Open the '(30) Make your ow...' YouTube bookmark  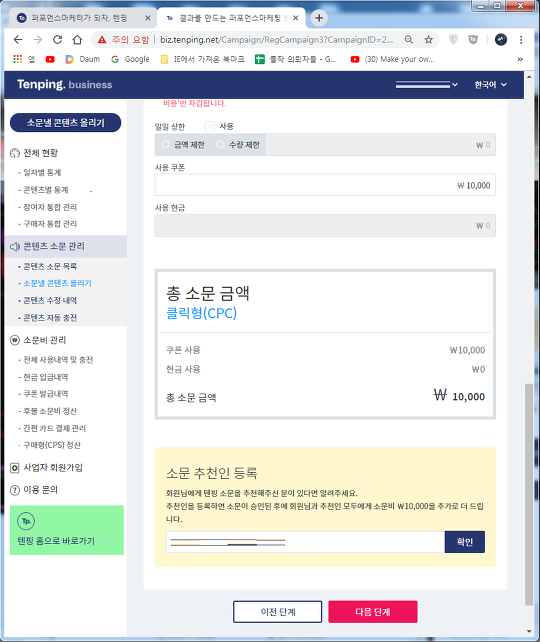coord(393,59)
